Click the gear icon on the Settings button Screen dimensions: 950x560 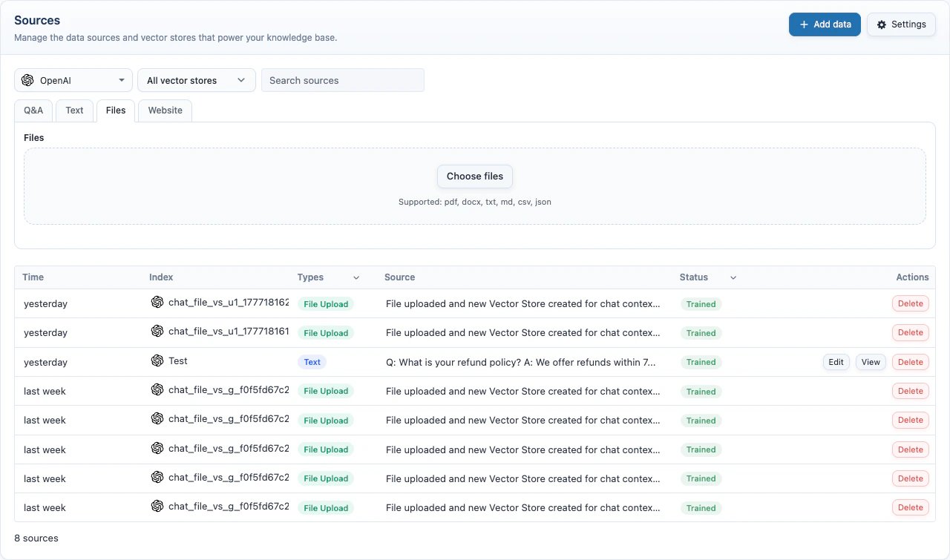881,24
